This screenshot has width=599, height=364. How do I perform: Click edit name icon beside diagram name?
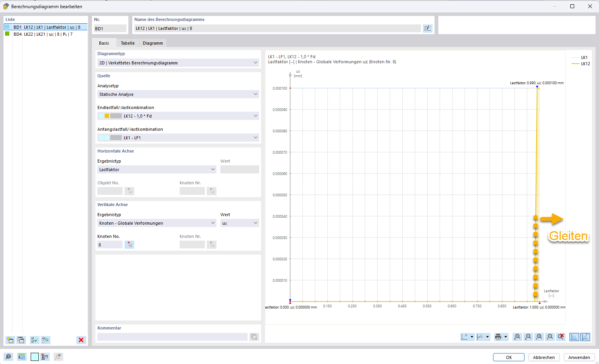[428, 28]
